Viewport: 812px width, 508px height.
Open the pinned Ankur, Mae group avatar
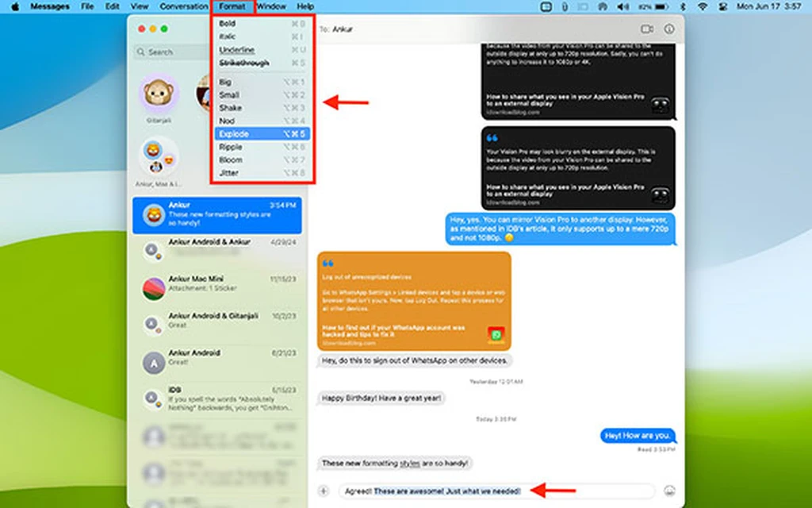pos(159,156)
